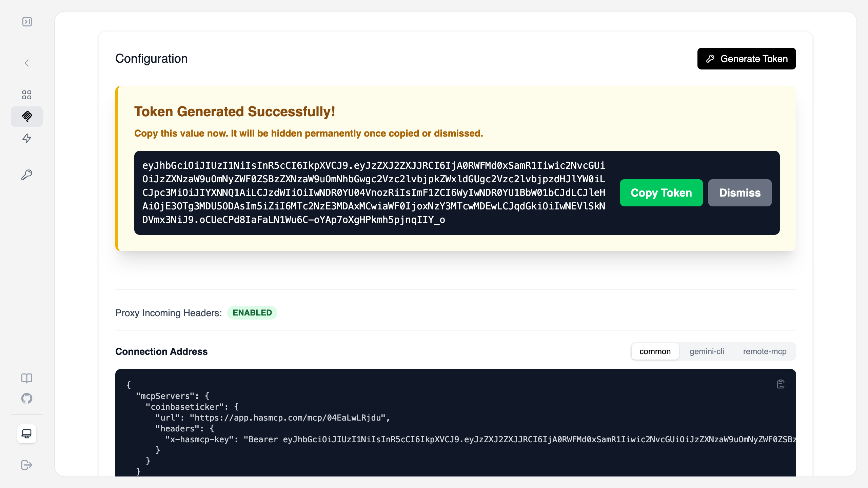Image resolution: width=868 pixels, height=488 pixels.
Task: Toggle Proxy Incoming Headers ENABLED badge
Action: [252, 313]
